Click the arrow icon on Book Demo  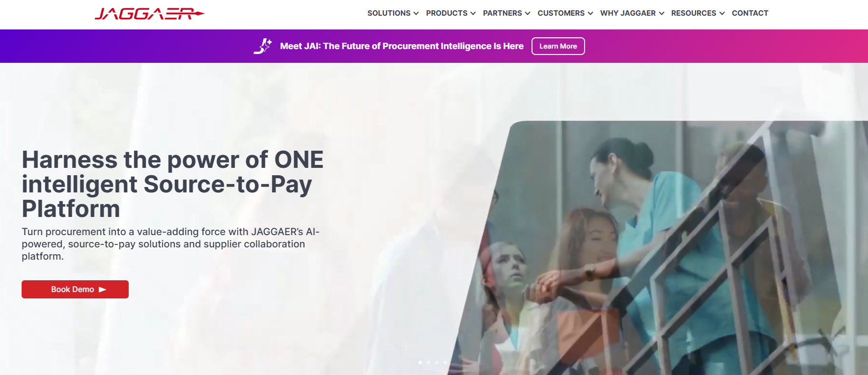[x=103, y=290]
